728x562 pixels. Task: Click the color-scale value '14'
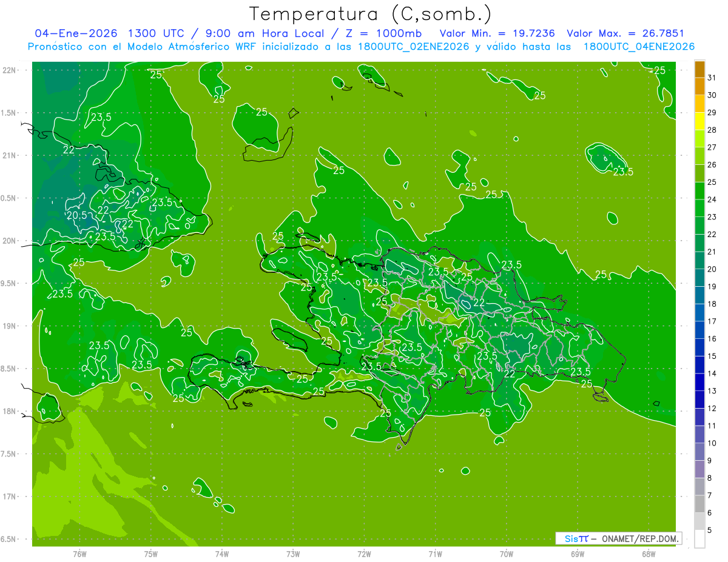coord(712,373)
